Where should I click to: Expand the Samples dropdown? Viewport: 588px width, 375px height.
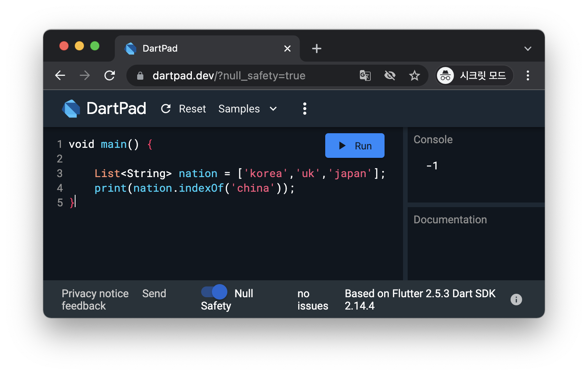click(x=248, y=109)
